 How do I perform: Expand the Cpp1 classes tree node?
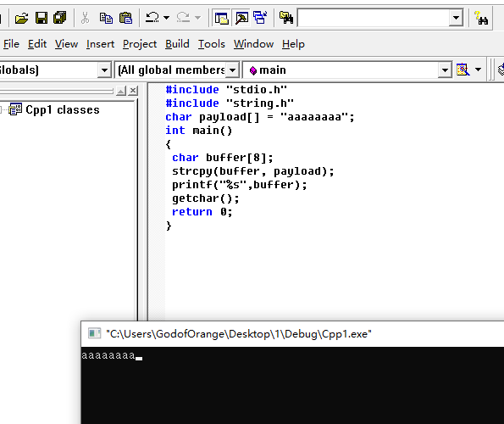tap(1, 109)
